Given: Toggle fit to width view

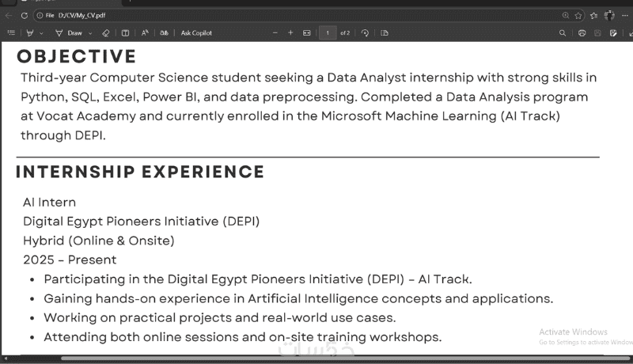Looking at the screenshot, I should pyautogui.click(x=306, y=33).
